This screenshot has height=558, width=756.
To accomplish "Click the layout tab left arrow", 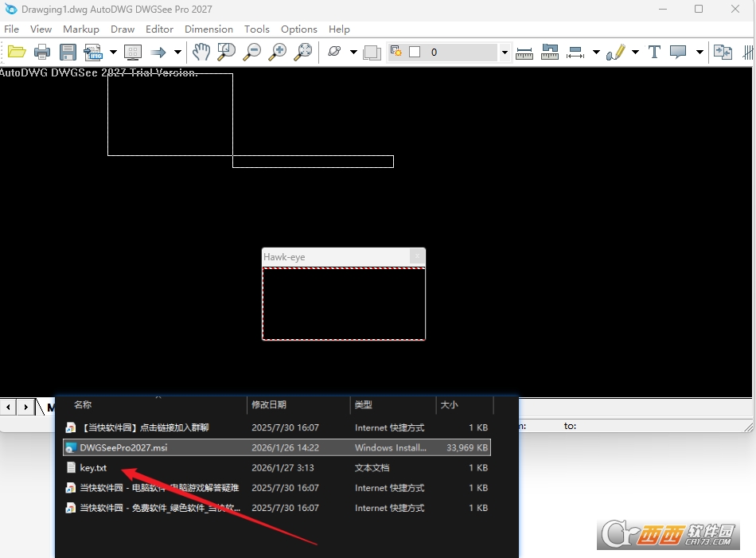I will (8, 407).
